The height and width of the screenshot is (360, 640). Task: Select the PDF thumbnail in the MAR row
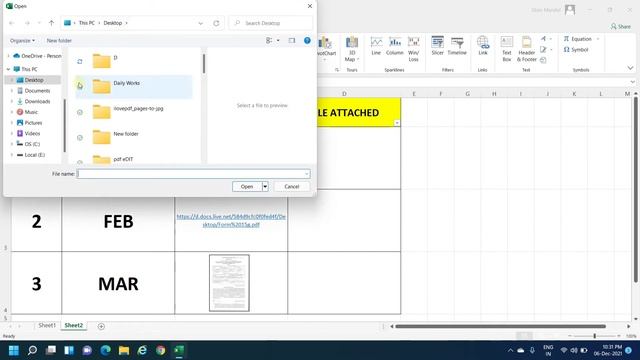click(229, 283)
